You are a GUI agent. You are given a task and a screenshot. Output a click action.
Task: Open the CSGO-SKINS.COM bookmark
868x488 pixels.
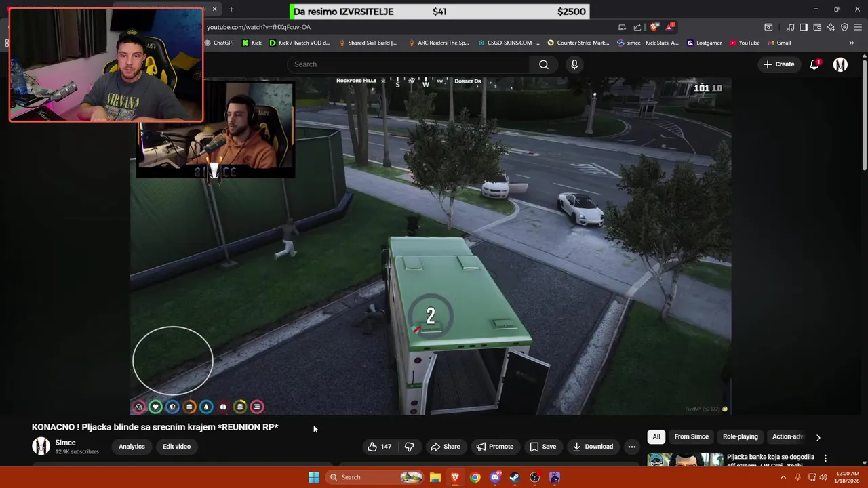point(509,43)
